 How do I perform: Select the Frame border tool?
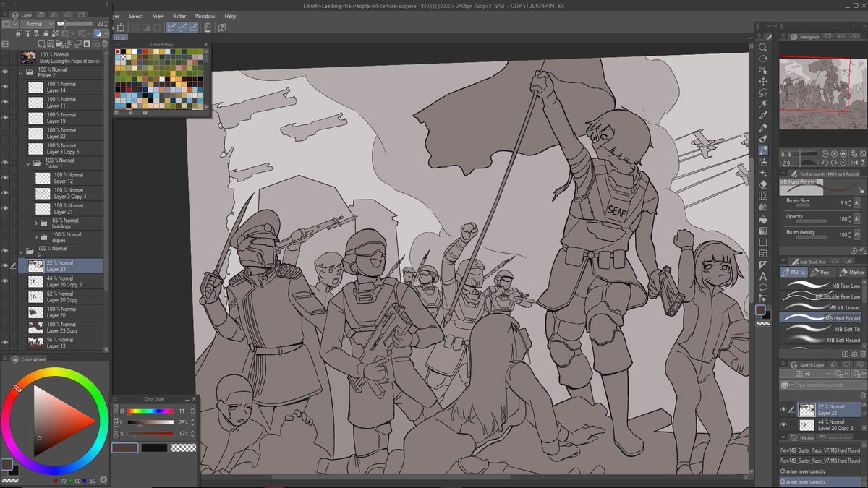click(x=763, y=253)
